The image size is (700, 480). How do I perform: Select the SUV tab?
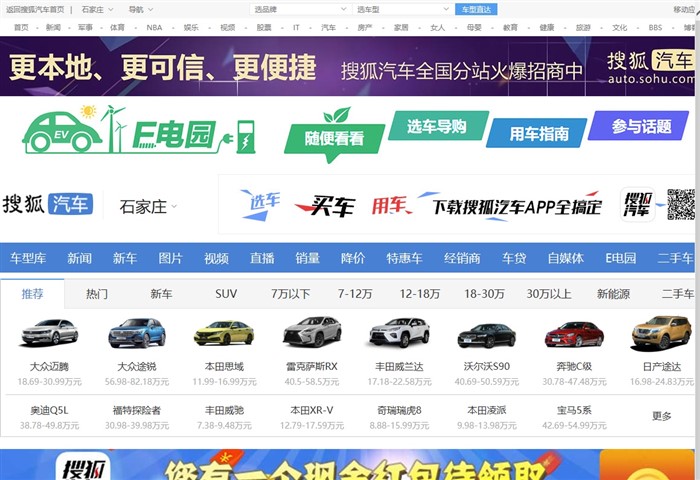pyautogui.click(x=226, y=294)
